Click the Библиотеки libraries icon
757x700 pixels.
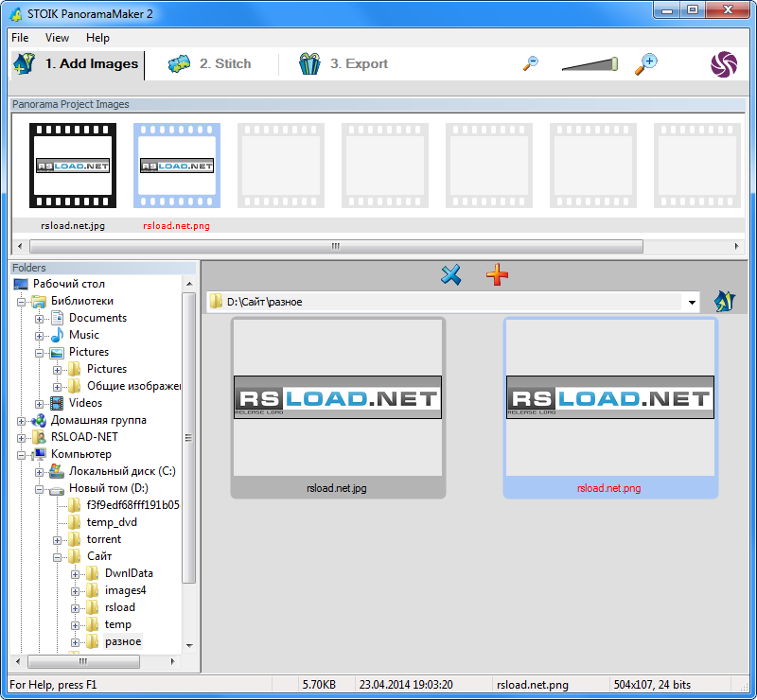(39, 301)
